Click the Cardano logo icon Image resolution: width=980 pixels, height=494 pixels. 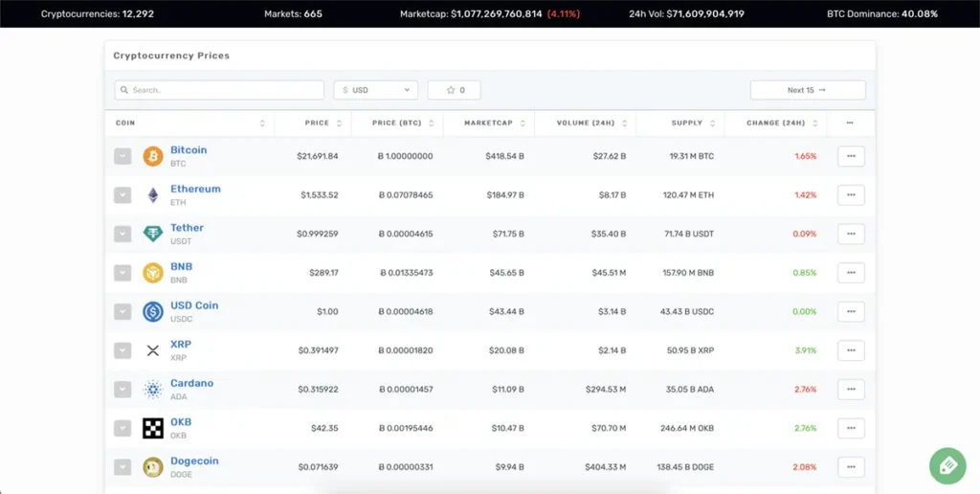[x=153, y=390]
